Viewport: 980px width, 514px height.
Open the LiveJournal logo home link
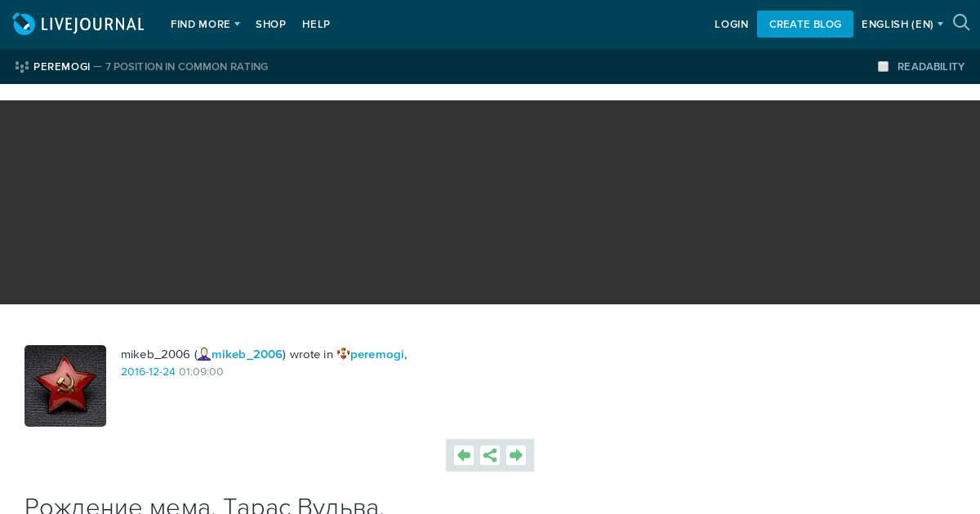(x=78, y=24)
